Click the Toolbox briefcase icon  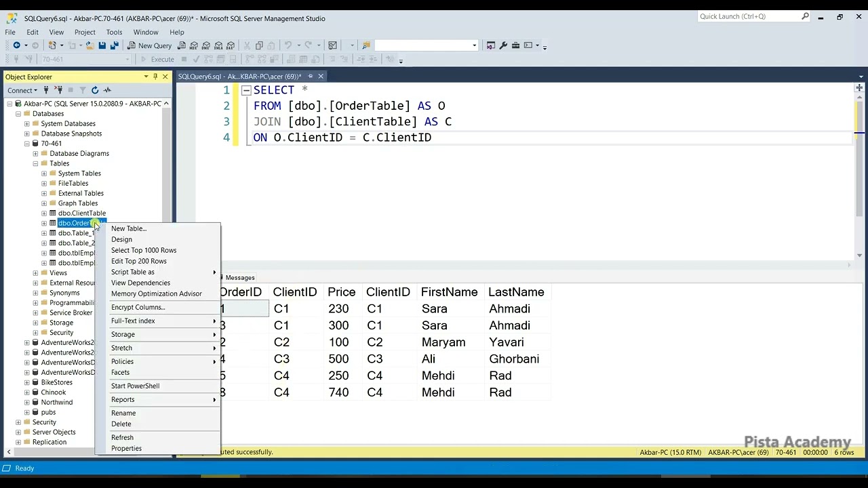point(516,45)
